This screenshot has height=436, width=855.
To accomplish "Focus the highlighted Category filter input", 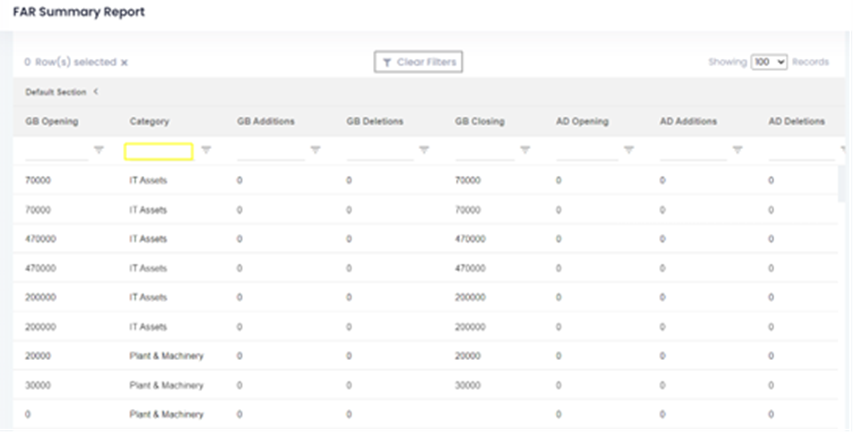I will (x=159, y=152).
